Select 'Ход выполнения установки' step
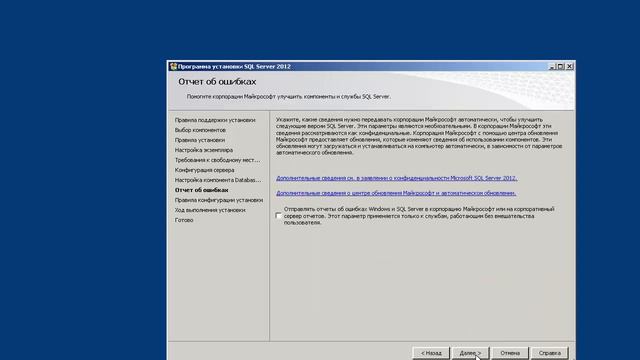Image resolution: width=640 pixels, height=360 pixels. (x=210, y=210)
